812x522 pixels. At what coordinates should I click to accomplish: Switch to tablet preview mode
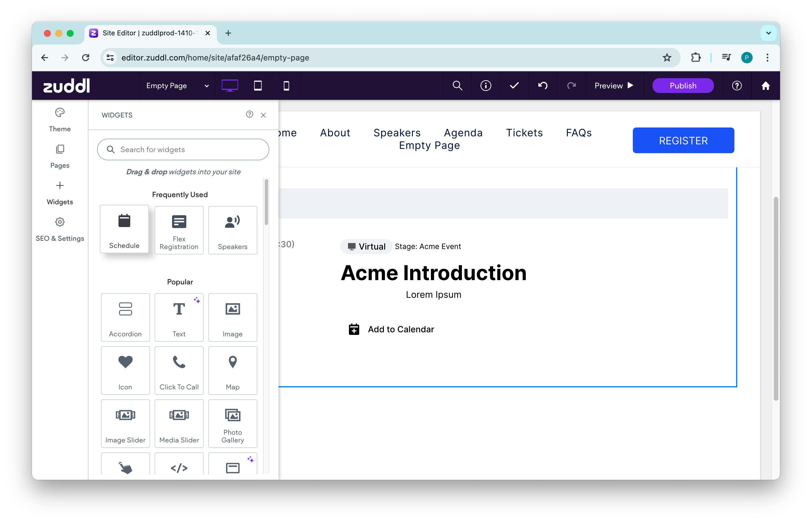(x=258, y=85)
